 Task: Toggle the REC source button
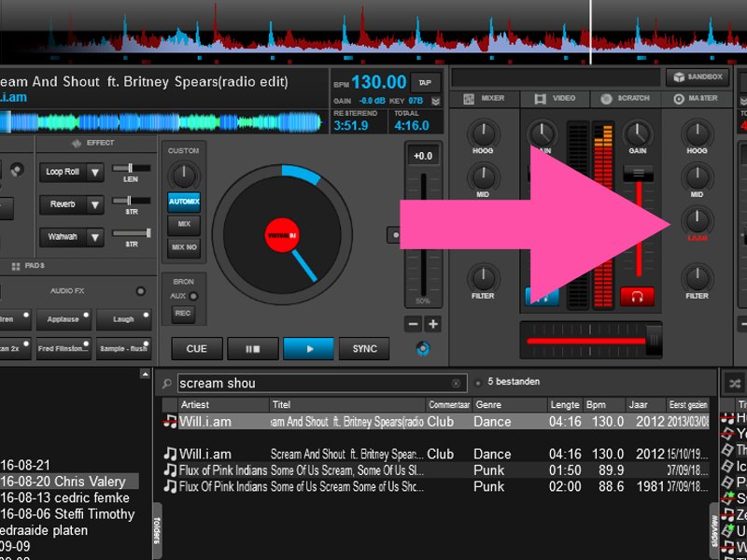click(x=183, y=314)
